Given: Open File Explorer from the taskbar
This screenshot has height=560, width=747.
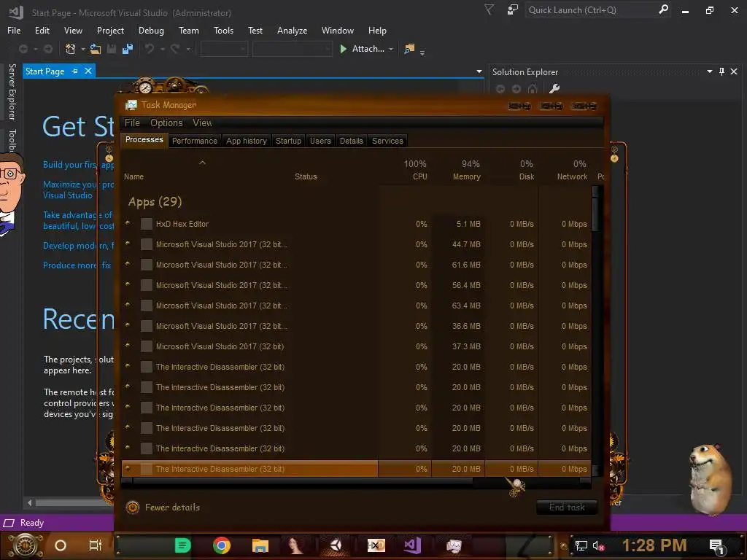Looking at the screenshot, I should (x=260, y=545).
